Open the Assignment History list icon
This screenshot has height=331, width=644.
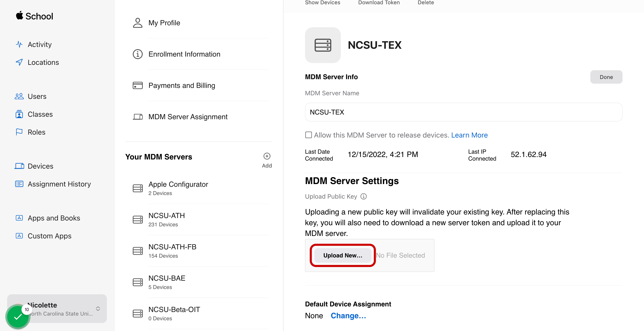(x=19, y=184)
